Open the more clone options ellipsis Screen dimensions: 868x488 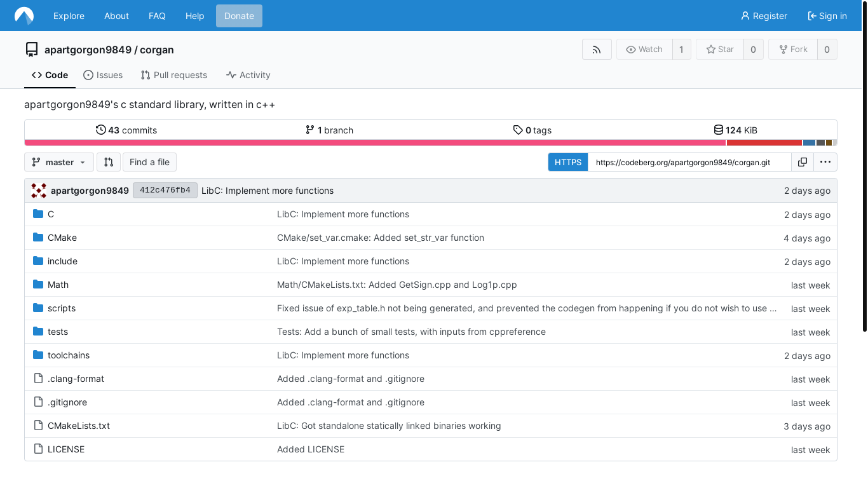coord(825,162)
